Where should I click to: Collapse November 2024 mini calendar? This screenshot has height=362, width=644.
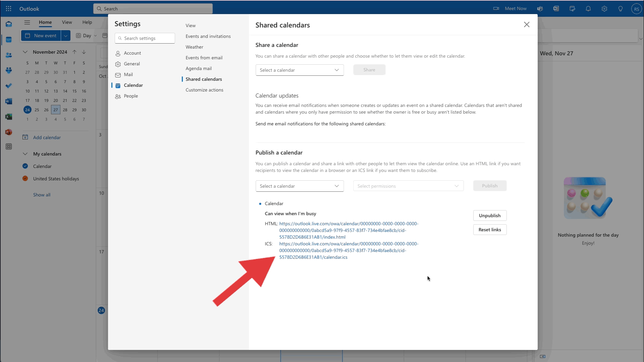(25, 52)
